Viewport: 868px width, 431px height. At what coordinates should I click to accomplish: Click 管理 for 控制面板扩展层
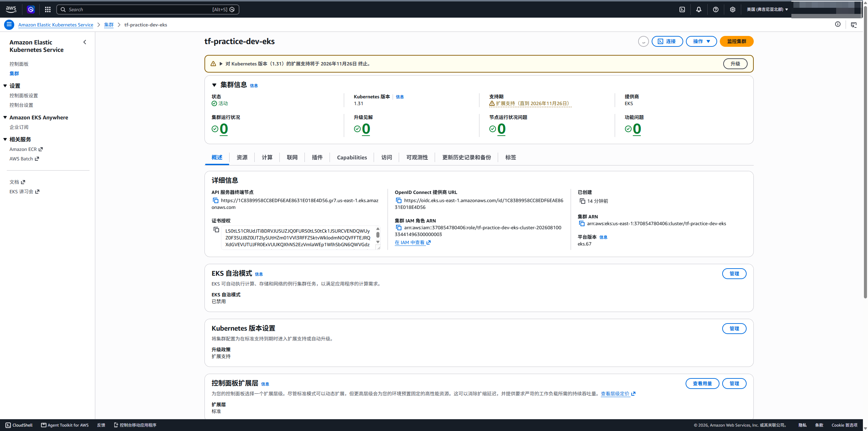(734, 384)
